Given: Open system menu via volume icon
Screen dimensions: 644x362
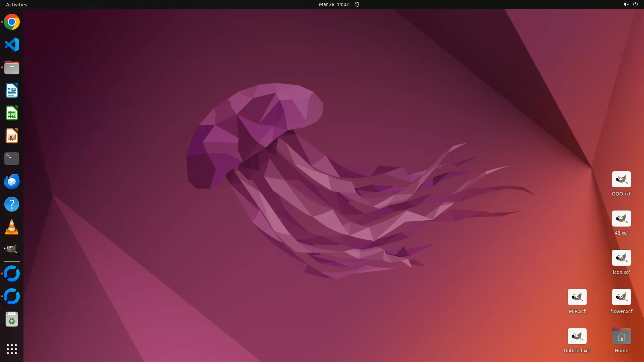Looking at the screenshot, I should [626, 4].
